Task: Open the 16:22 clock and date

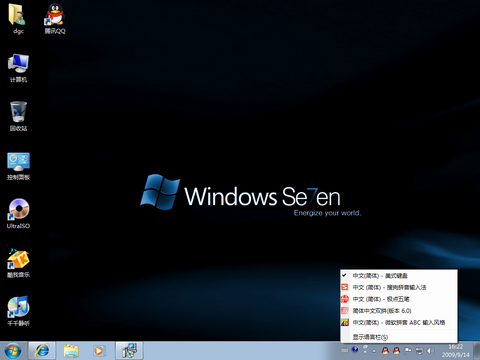Action: coord(455,351)
